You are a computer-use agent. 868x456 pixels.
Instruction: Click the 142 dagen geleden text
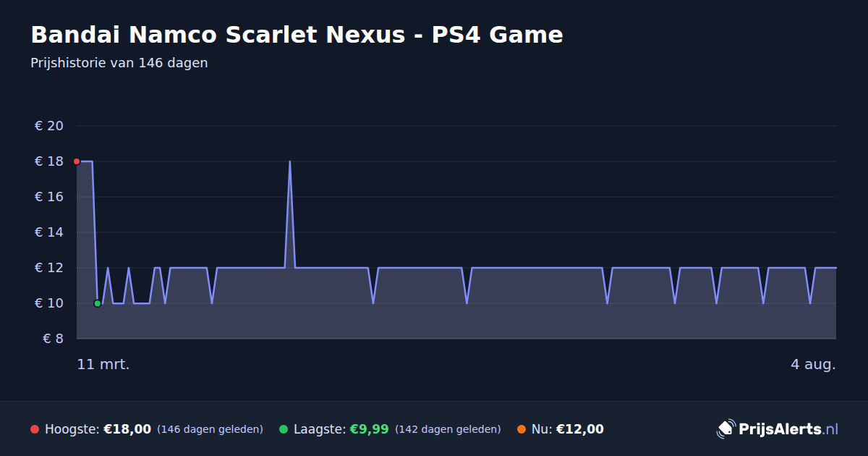click(448, 429)
